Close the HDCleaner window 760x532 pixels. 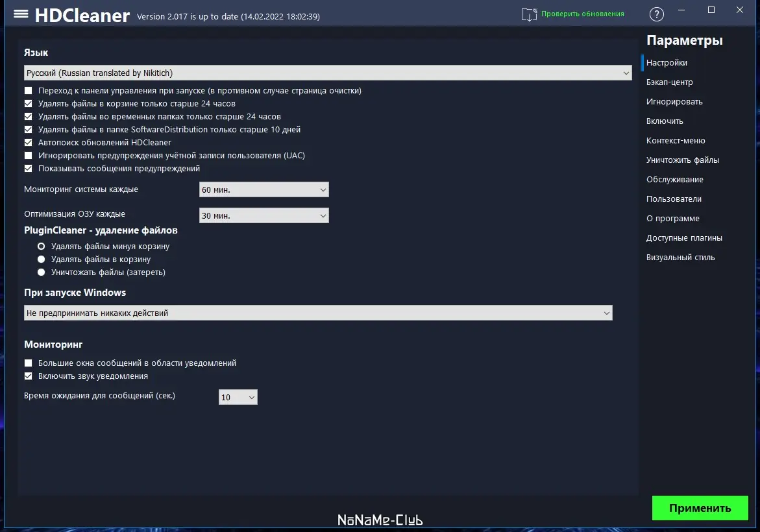coord(740,10)
